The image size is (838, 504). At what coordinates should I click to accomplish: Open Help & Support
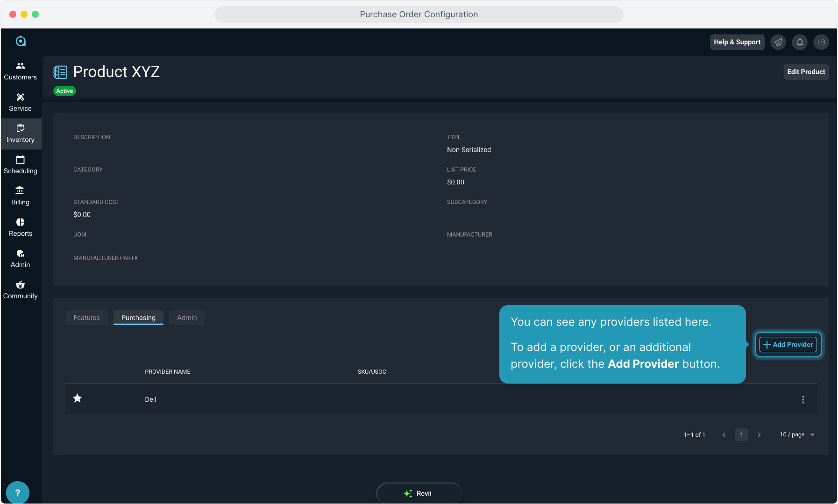pyautogui.click(x=737, y=42)
